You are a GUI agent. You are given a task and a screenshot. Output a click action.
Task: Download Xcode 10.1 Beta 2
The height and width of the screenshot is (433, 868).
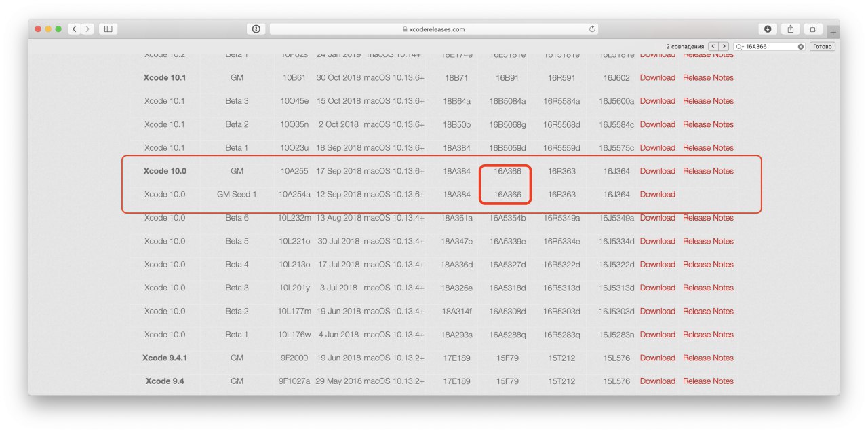tap(657, 124)
